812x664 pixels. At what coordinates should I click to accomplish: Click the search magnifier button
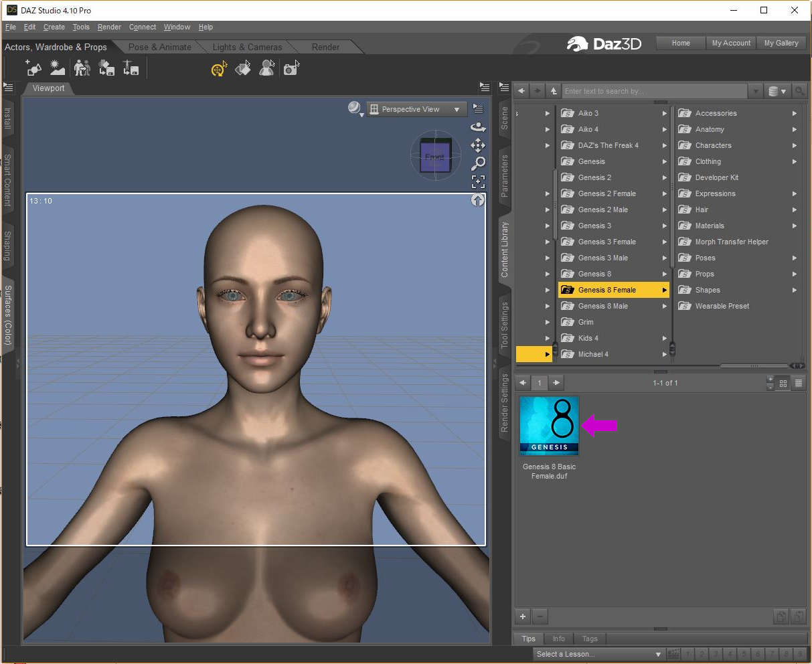pos(800,91)
